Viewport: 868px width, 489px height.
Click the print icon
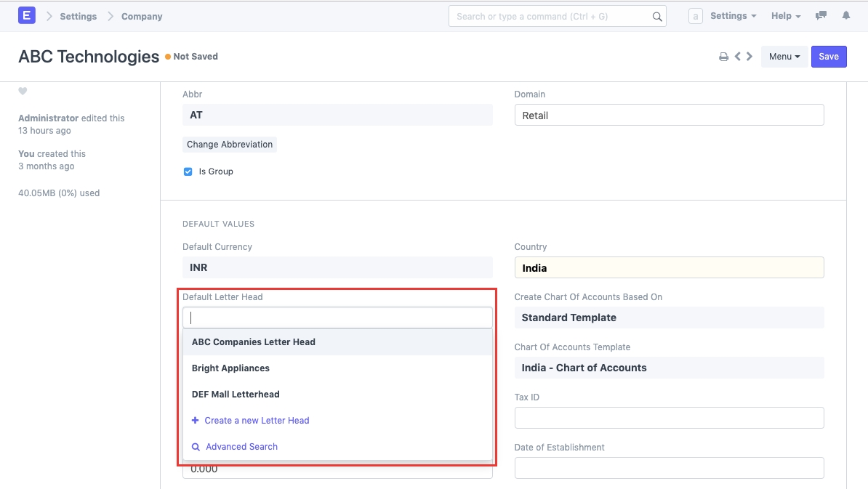click(x=723, y=57)
